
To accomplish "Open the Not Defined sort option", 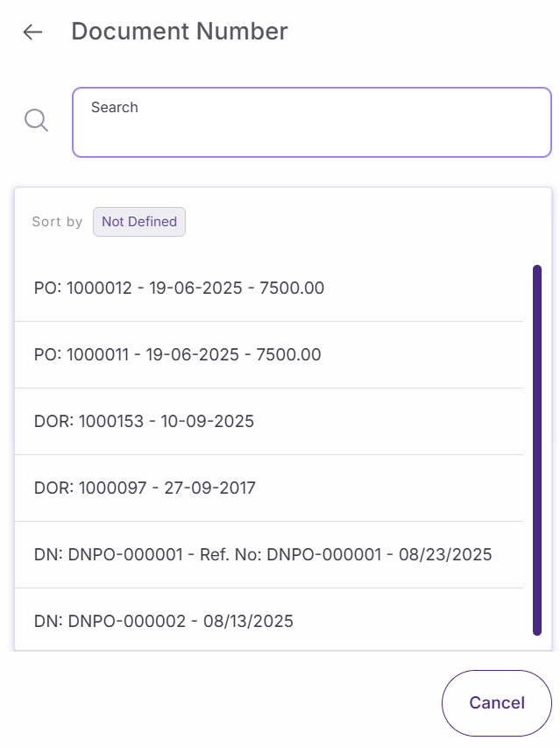I will click(x=139, y=222).
